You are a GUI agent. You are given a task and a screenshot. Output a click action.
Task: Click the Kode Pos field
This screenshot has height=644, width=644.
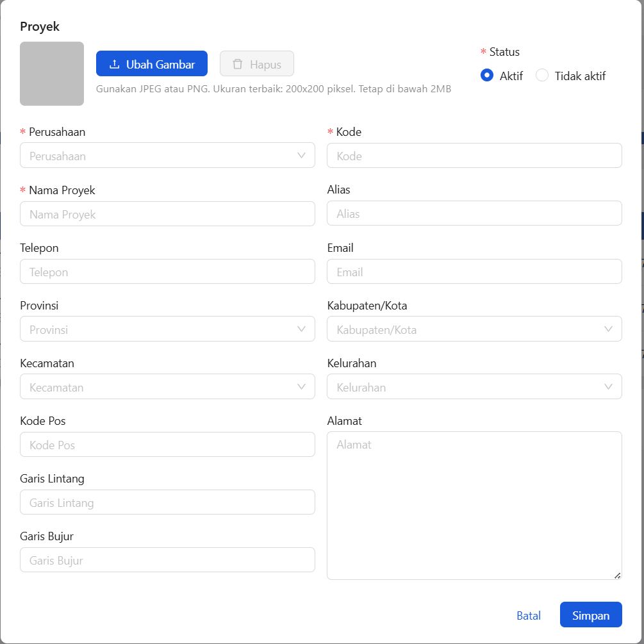click(167, 445)
